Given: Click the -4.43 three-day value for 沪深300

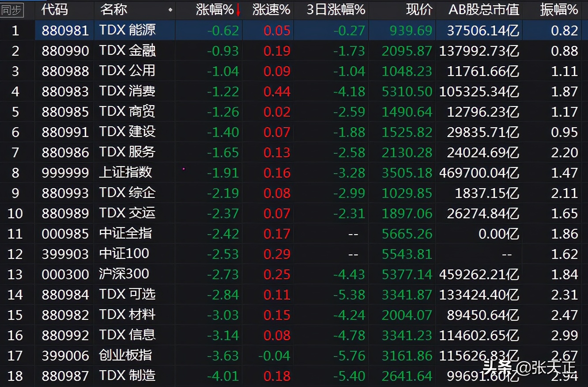Looking at the screenshot, I should pyautogui.click(x=349, y=274).
